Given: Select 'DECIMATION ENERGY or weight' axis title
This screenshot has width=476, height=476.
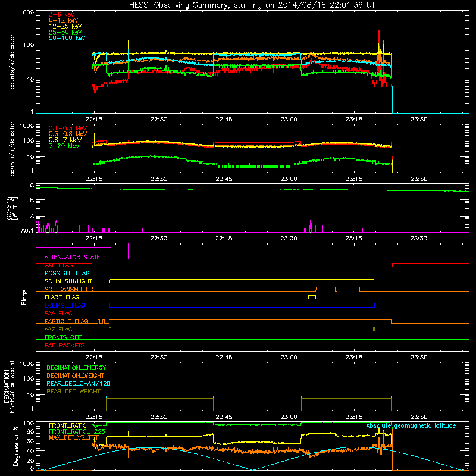Looking at the screenshot, I should pyautogui.click(x=9, y=387).
